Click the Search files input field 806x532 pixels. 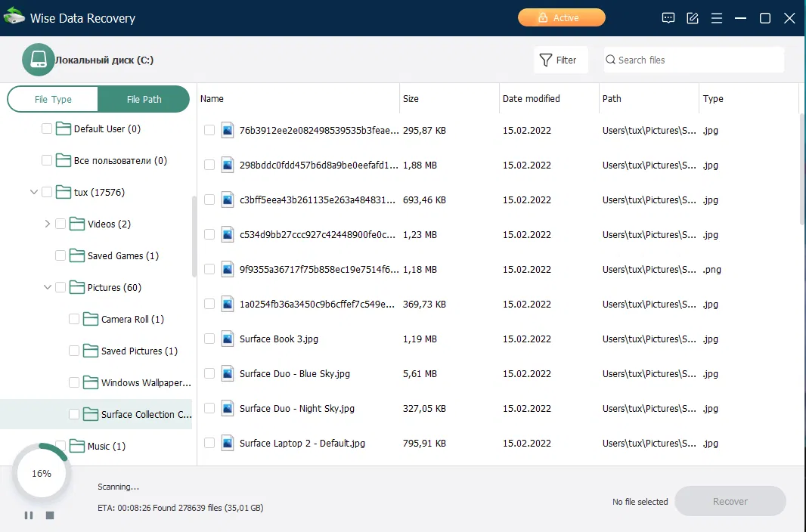pyautogui.click(x=694, y=60)
